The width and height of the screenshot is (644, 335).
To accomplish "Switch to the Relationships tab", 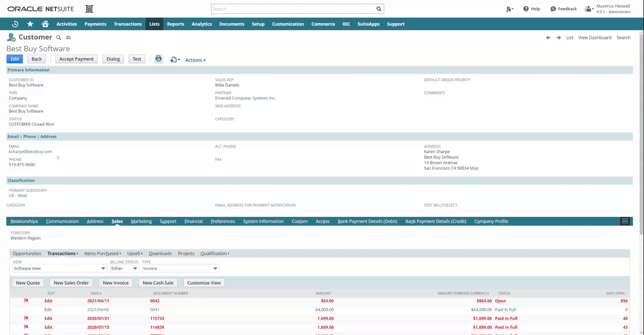I will click(x=24, y=221).
